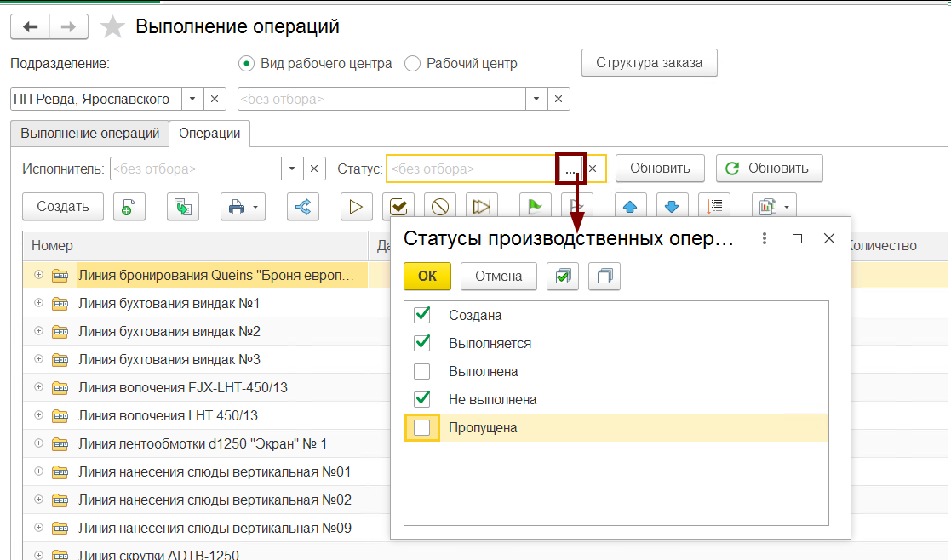Click the Статус filter input field
951x560 pixels.
[472, 169]
